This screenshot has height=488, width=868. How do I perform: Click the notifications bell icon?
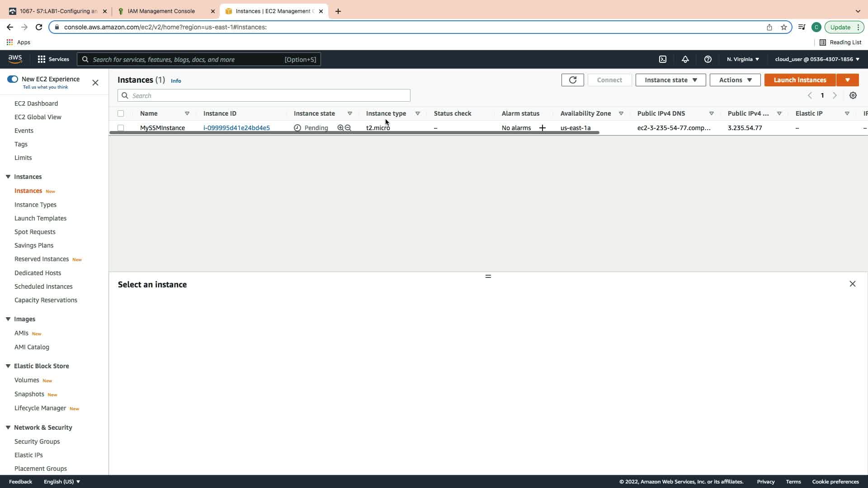[685, 59]
